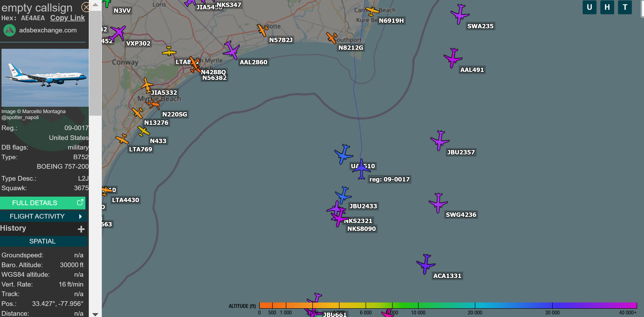Select the SWA235 aircraft icon
Image resolution: width=644 pixels, height=317 pixels.
[460, 14]
